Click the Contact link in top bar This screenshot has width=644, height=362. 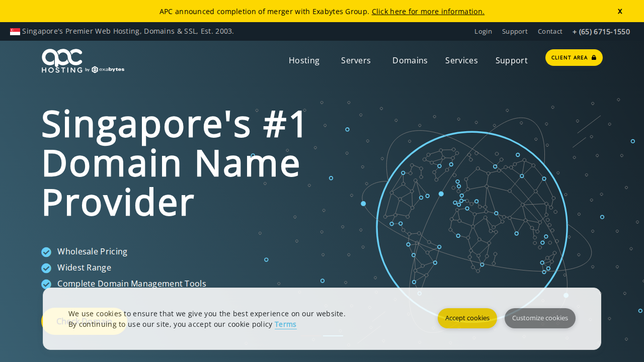pos(550,31)
